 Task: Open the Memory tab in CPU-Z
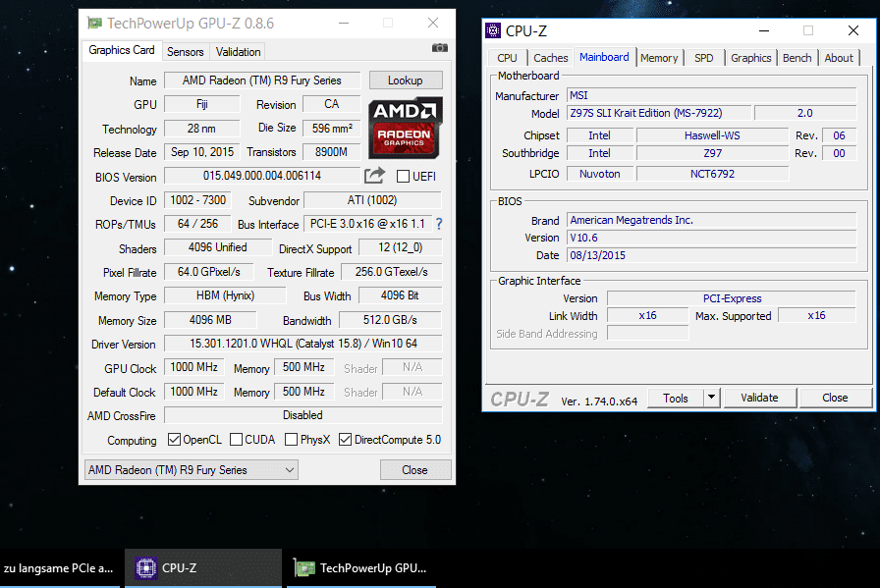[x=659, y=58]
